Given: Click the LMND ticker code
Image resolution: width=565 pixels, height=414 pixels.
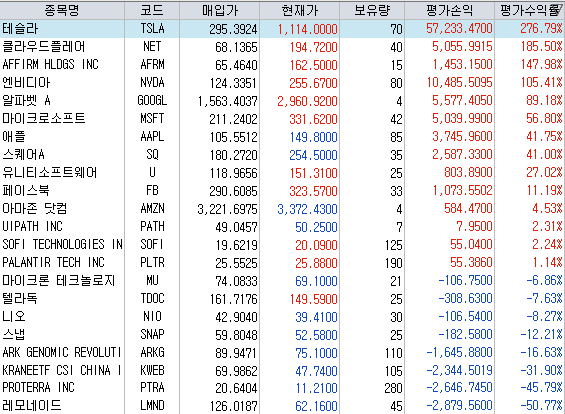Looking at the screenshot, I should (x=152, y=406).
